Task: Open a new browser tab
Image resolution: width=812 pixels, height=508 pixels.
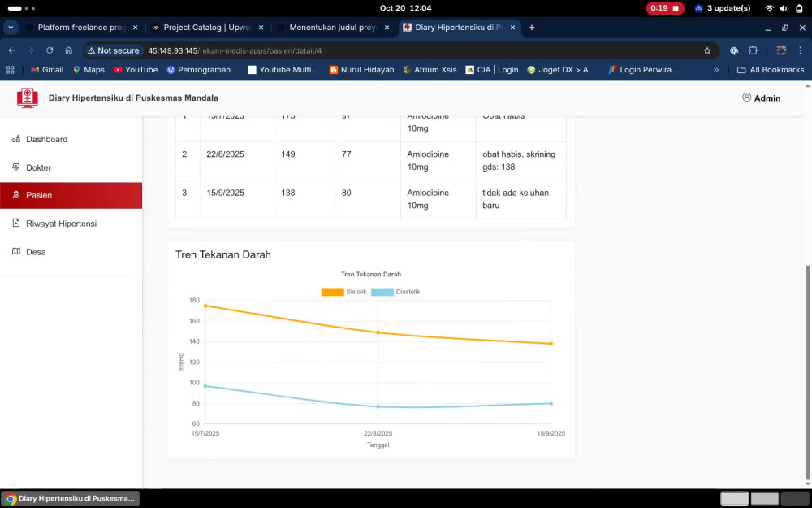Action: [531, 28]
